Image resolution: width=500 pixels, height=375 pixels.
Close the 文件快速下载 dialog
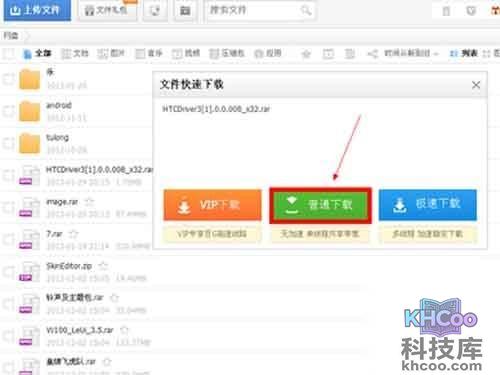pos(476,85)
